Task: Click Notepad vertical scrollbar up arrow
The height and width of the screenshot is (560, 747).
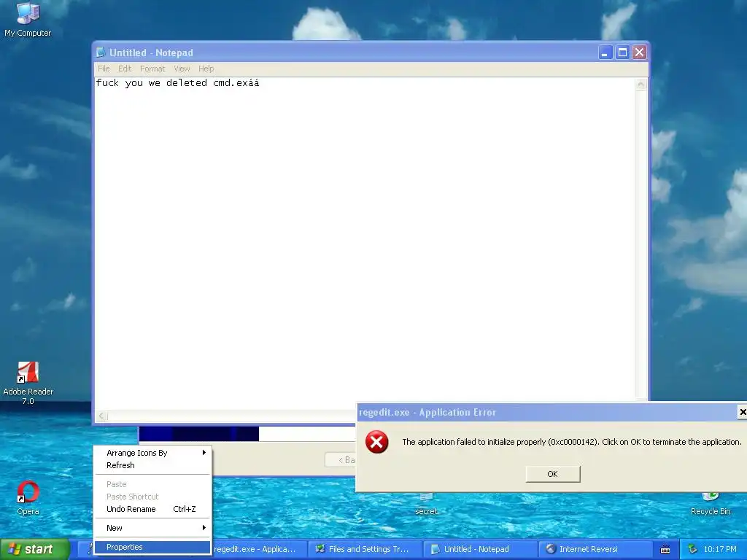Action: (x=640, y=85)
